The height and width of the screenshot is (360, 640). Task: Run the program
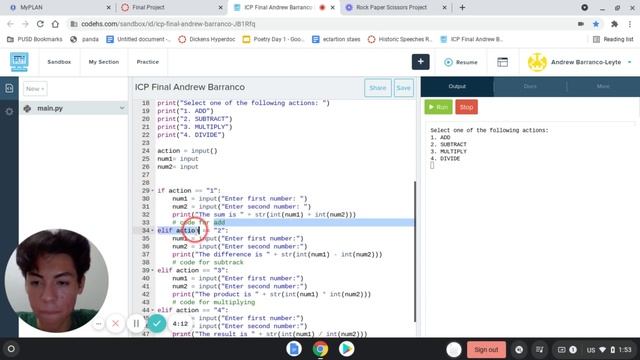(438, 107)
